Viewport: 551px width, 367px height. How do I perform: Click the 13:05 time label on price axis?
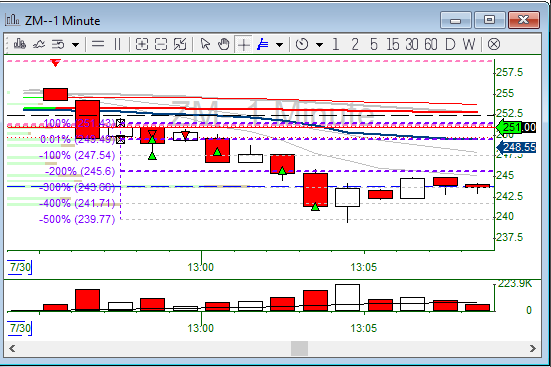coord(364,268)
